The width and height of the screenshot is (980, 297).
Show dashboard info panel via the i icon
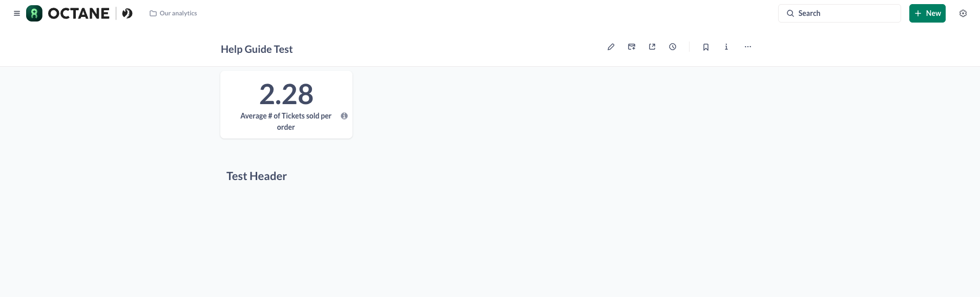point(726,47)
